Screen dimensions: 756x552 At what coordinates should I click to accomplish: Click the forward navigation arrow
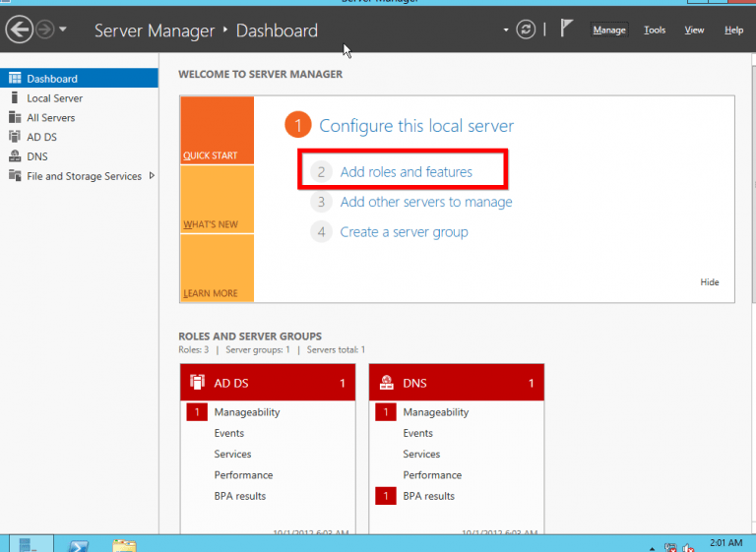pyautogui.click(x=45, y=30)
